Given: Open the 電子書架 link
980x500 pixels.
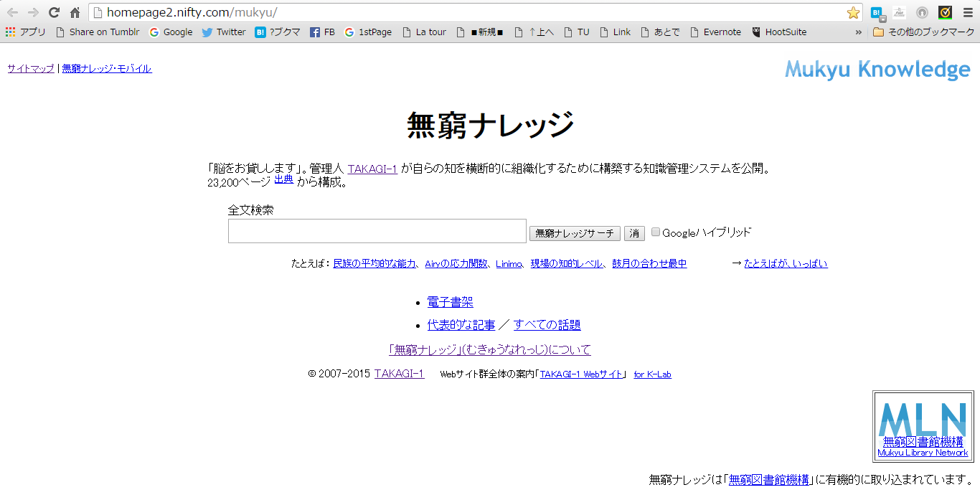Looking at the screenshot, I should pyautogui.click(x=450, y=302).
